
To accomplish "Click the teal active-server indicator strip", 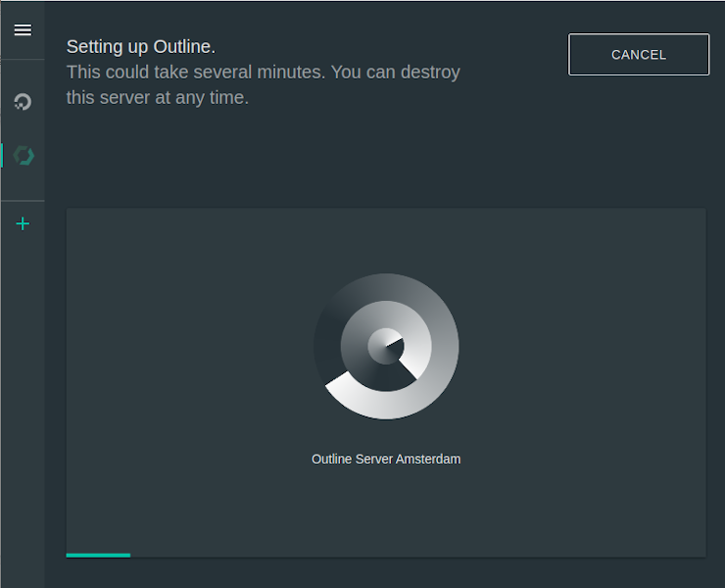I will pyautogui.click(x=2, y=156).
